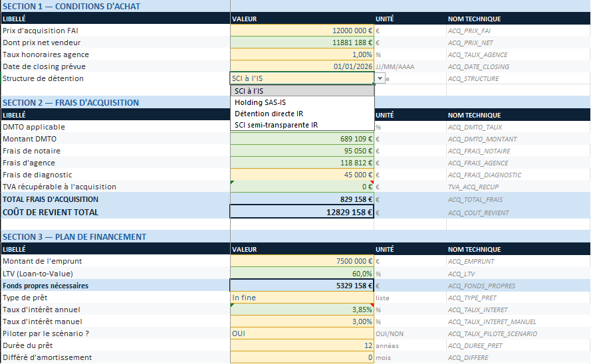Select ACQ_DIFFERE technical name cell
Screen dimensions: 591x364
pos(468,358)
